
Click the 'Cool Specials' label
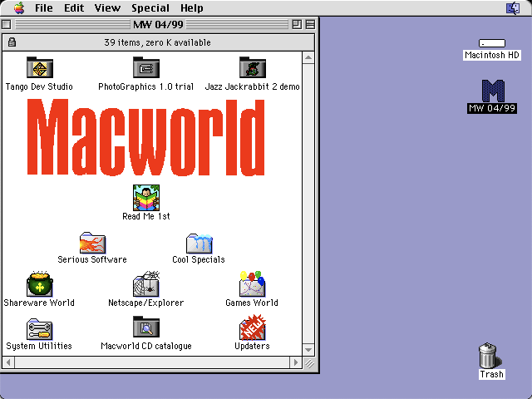tap(199, 259)
